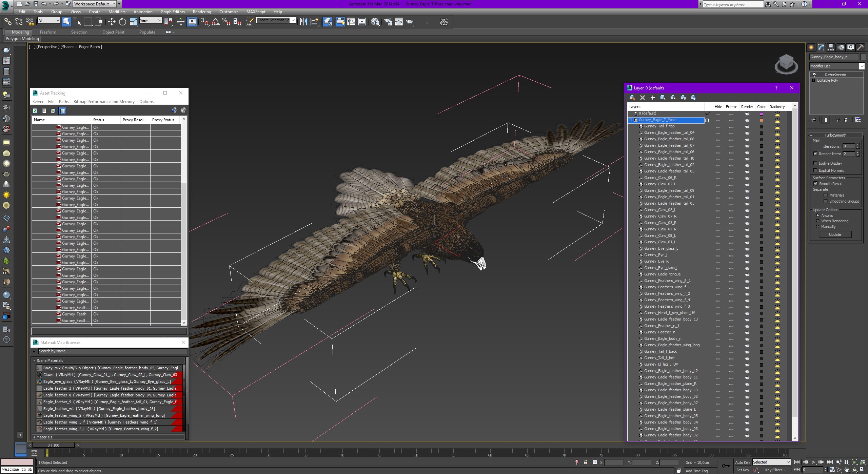This screenshot has width=868, height=474.
Task: Click the TurboSmooth Update button
Action: [835, 234]
